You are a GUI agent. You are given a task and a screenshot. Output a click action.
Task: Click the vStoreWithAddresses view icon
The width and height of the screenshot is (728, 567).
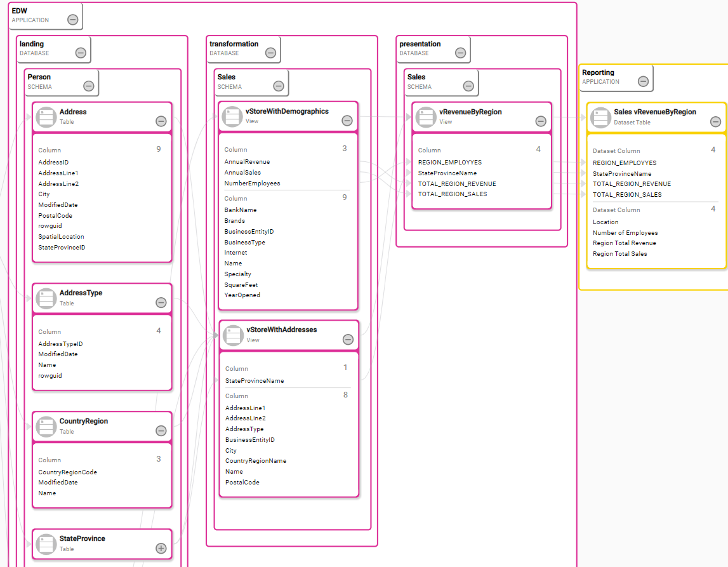point(233,335)
